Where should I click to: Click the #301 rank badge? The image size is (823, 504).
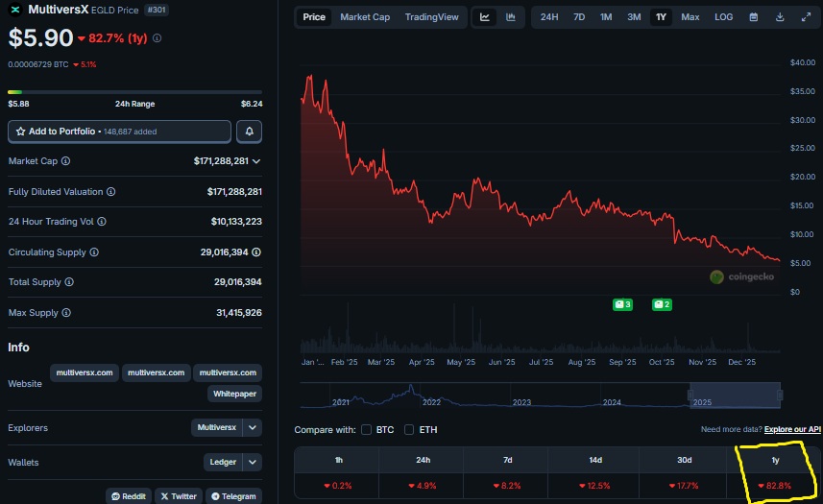coord(157,10)
